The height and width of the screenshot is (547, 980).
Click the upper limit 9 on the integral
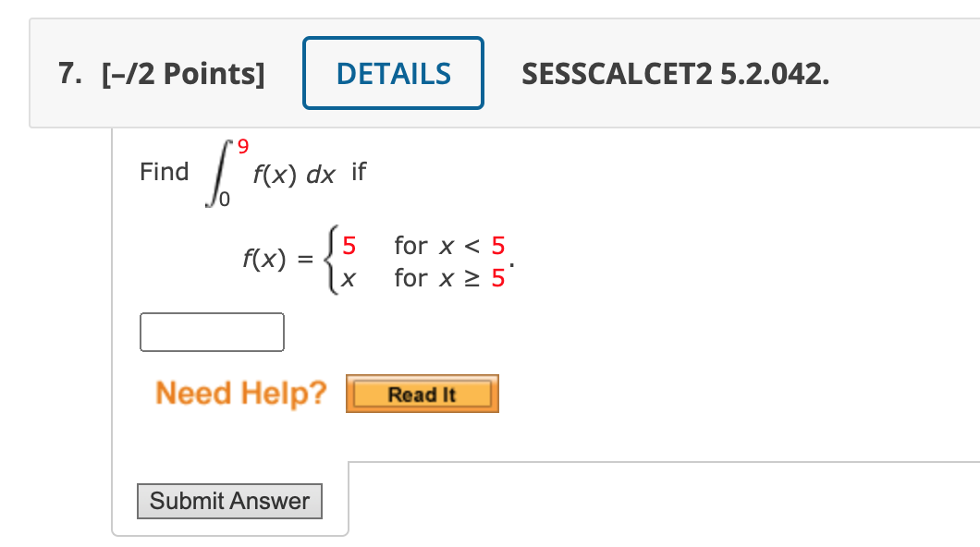click(x=242, y=143)
